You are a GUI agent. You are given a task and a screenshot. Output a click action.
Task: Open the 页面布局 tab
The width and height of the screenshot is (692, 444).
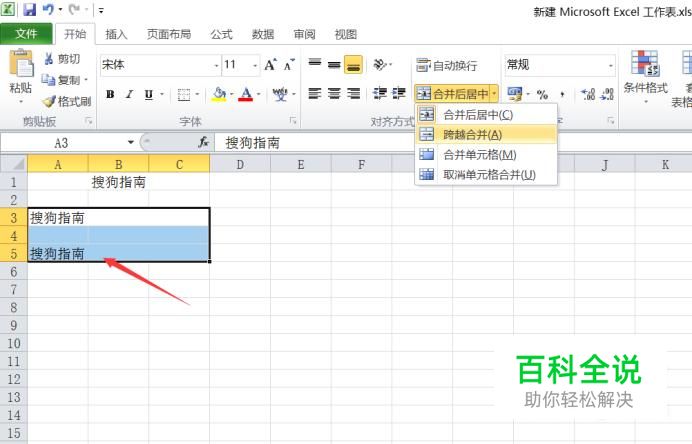tap(169, 34)
